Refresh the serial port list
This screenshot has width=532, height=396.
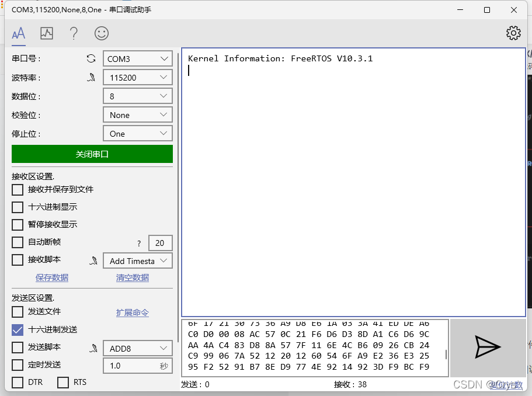(x=91, y=59)
